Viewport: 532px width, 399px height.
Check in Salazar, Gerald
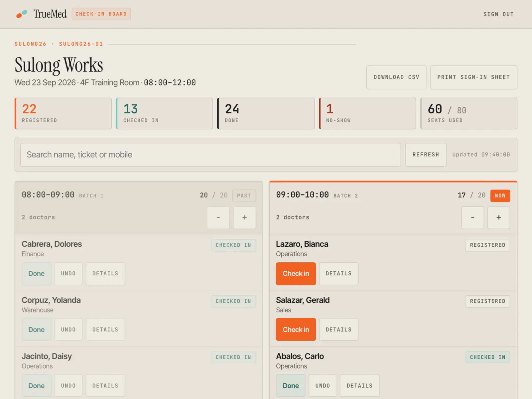pyautogui.click(x=296, y=330)
